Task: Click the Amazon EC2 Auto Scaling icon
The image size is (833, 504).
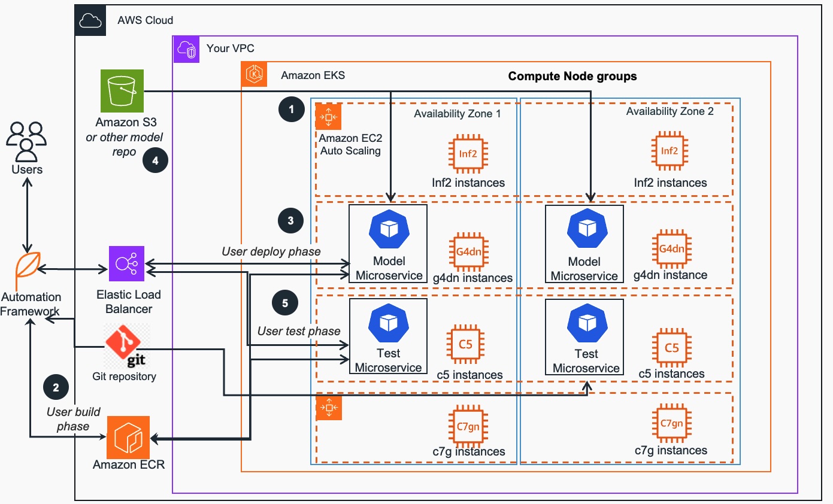Action: 328,117
